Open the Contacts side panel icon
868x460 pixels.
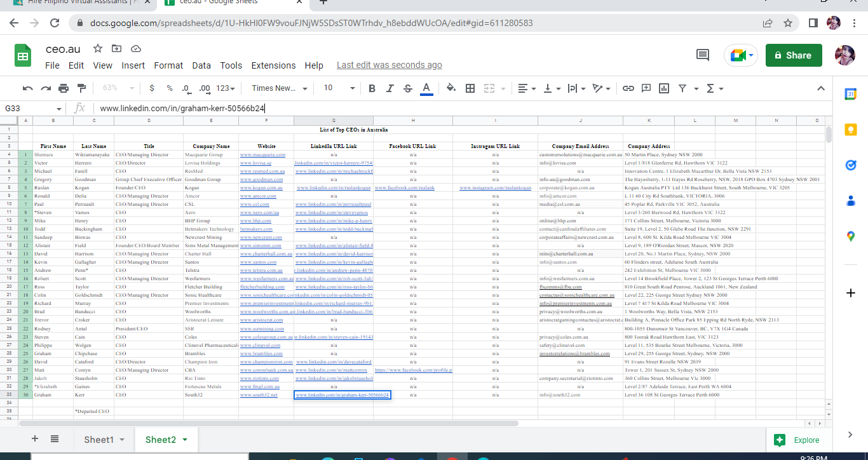[x=851, y=201]
